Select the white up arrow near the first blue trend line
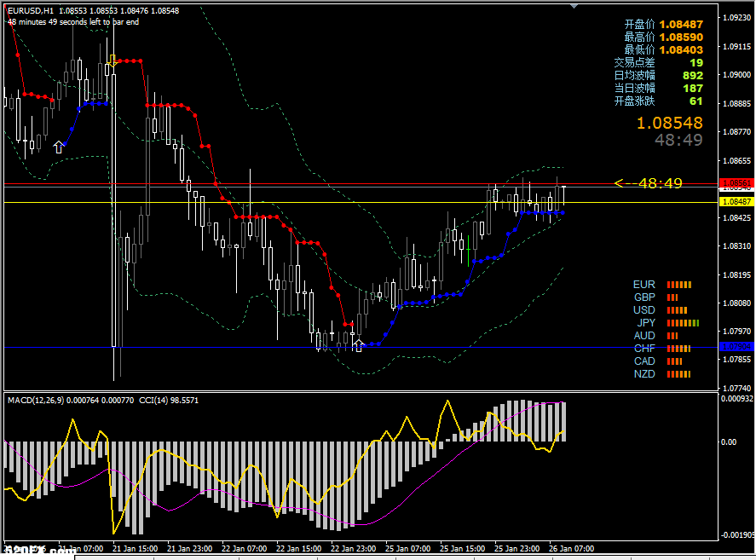The image size is (756, 560). coord(58,147)
